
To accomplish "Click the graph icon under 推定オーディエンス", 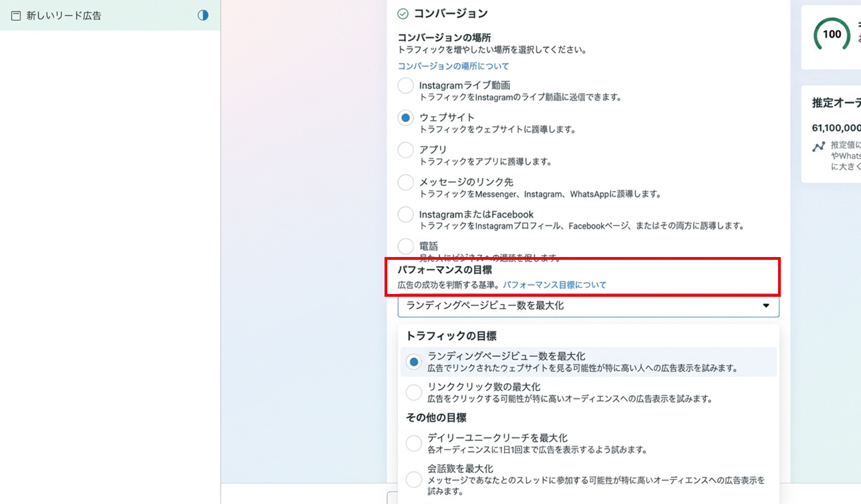I will click(x=818, y=147).
